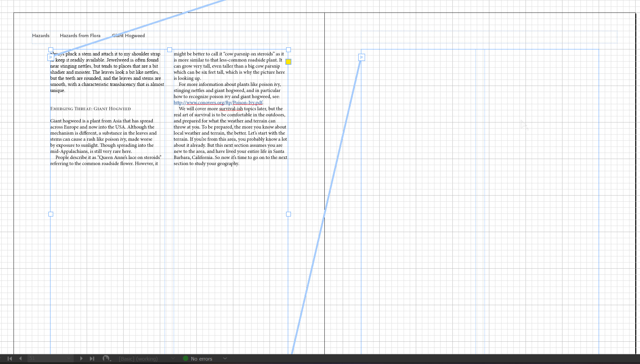Click the bottom-right handle of the middle frame
Screen dimensions: 640x364
point(288,214)
